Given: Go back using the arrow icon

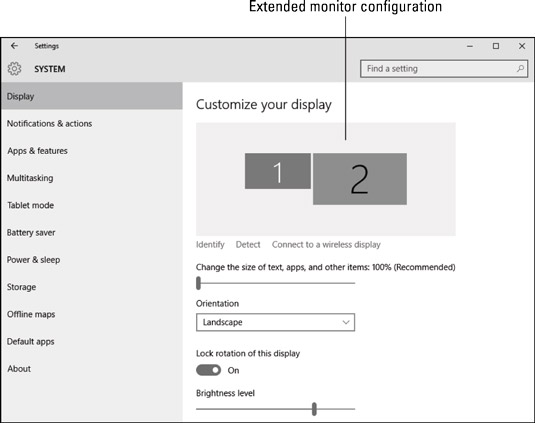Looking at the screenshot, I should point(14,46).
